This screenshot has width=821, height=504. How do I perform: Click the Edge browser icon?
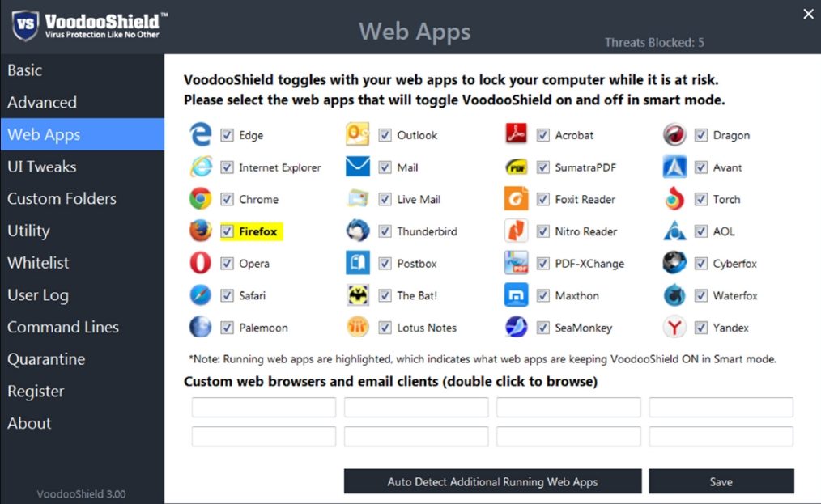201,134
